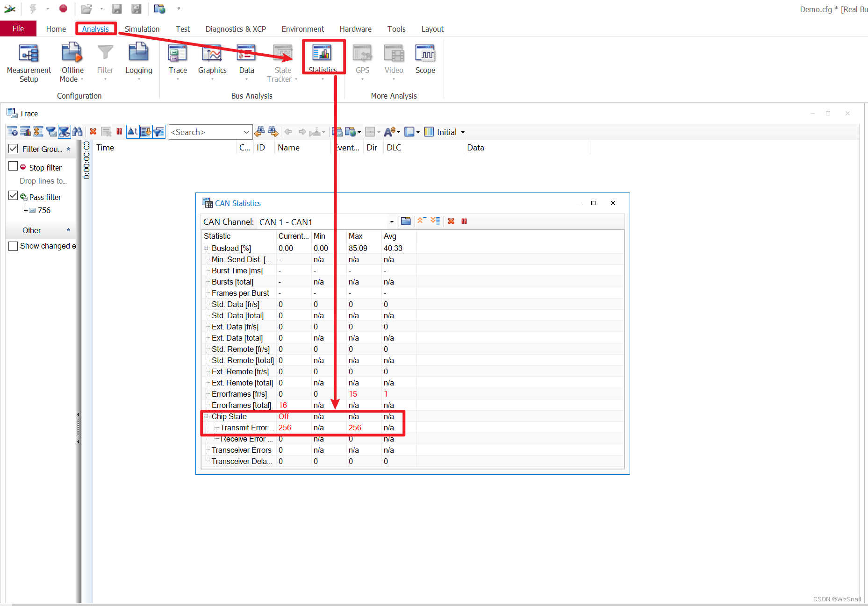Screen dimensions: 868x606
Task: Click the folder icon in CAN Statistics toolbar
Action: click(x=406, y=221)
